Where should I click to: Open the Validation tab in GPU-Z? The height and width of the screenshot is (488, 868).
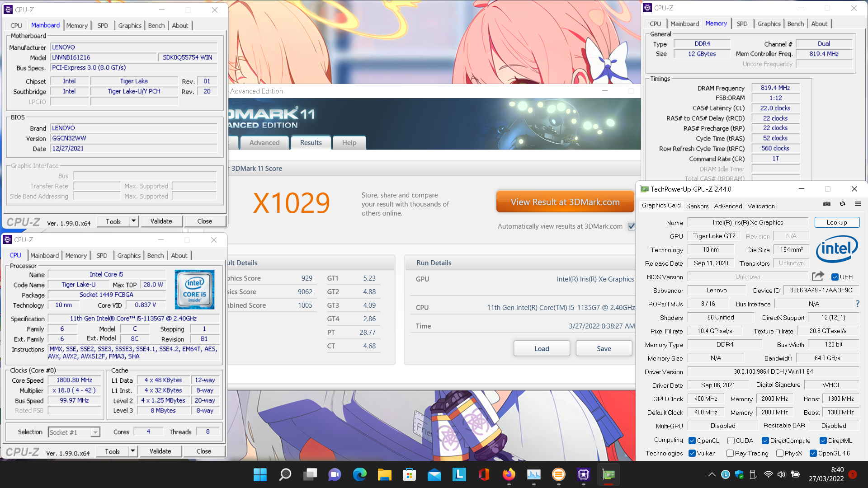click(x=761, y=206)
